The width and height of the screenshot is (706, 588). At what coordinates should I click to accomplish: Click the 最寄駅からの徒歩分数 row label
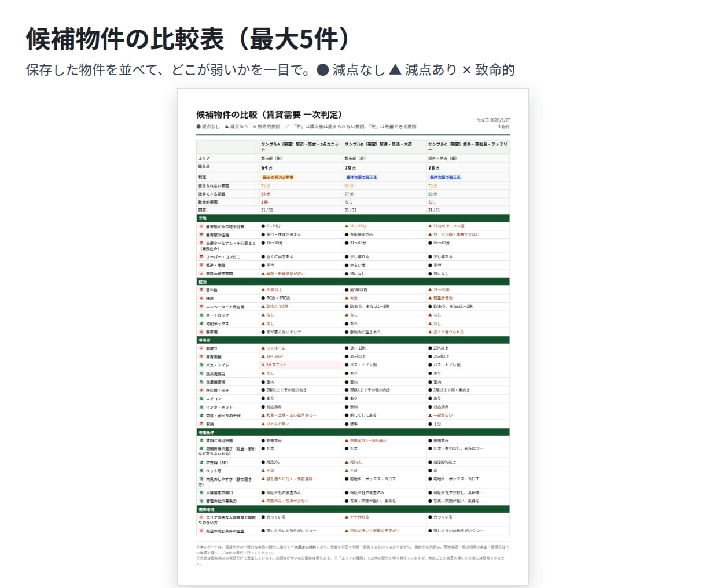coord(225,226)
